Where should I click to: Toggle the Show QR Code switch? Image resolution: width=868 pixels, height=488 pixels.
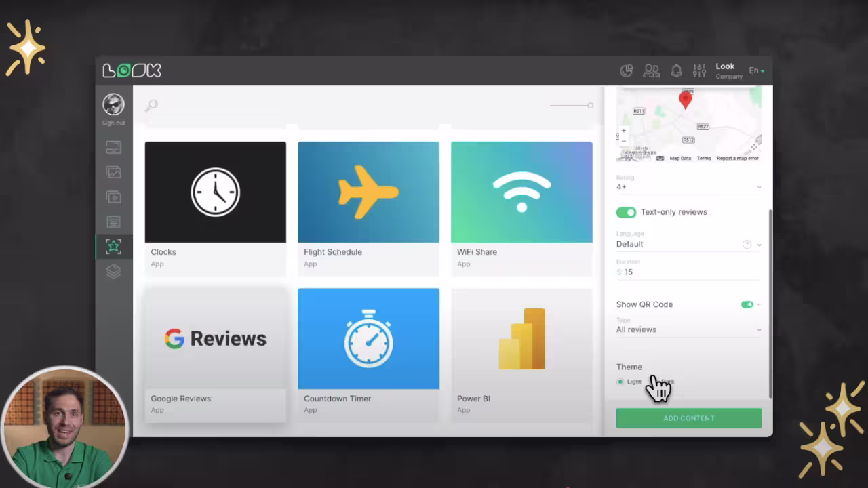point(747,304)
